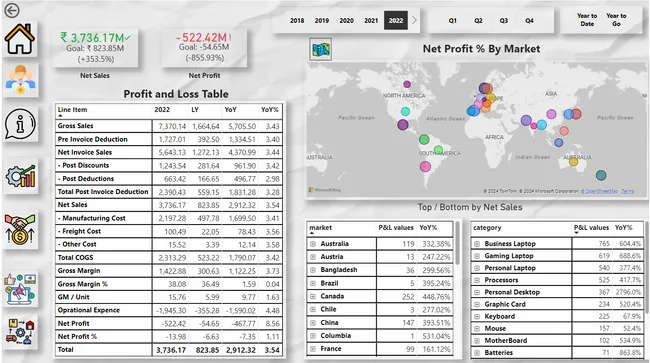Expand the Bangladesh market row
650x363 pixels.
pos(313,270)
